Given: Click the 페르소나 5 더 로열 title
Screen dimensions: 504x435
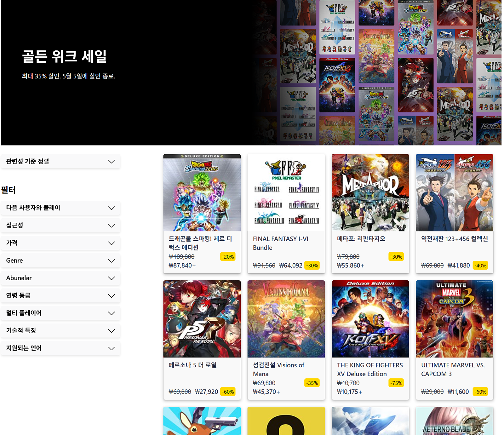Looking at the screenshot, I should 193,365.
